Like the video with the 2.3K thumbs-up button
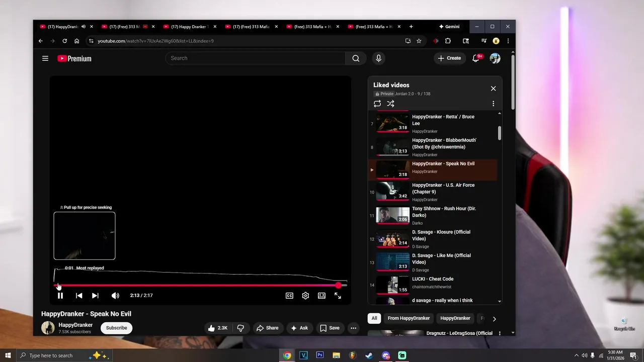The height and width of the screenshot is (362, 644). tap(218, 328)
